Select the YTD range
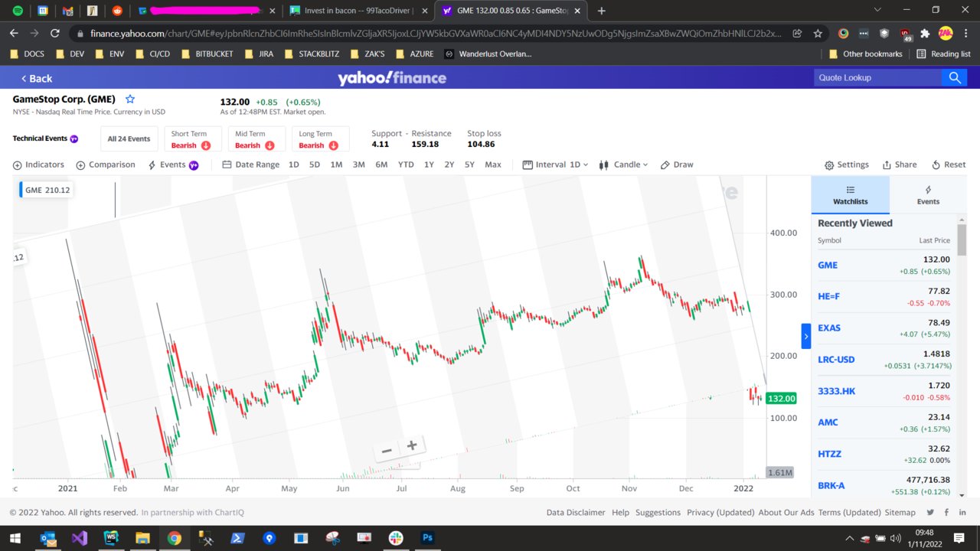The height and width of the screenshot is (551, 980). click(406, 165)
